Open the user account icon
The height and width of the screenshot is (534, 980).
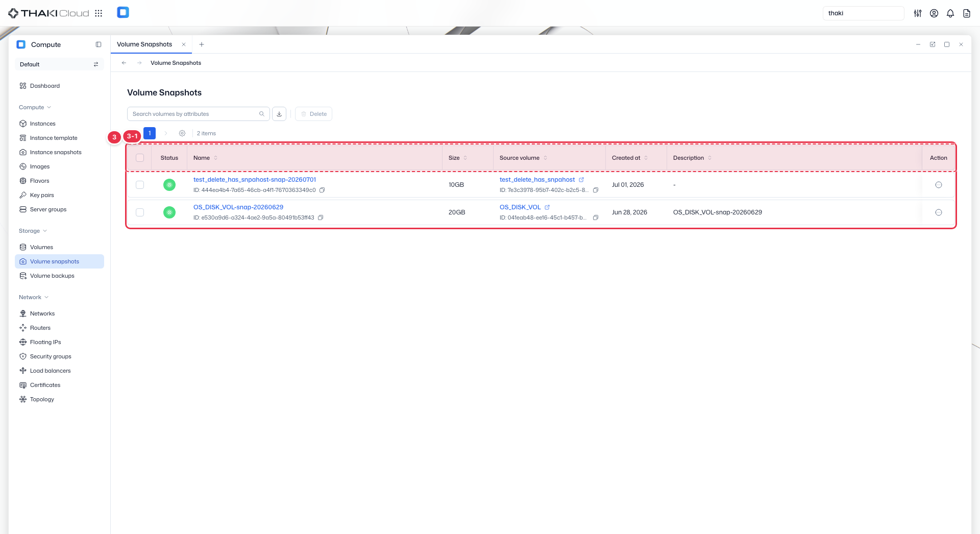[x=934, y=13]
